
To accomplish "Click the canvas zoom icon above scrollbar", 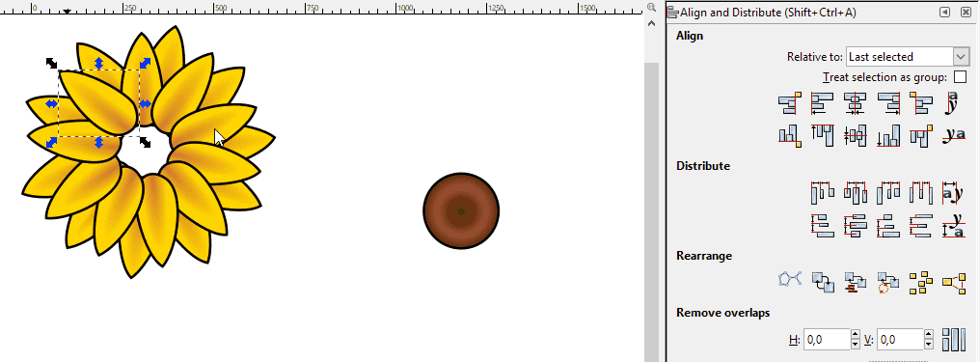I will [651, 8].
